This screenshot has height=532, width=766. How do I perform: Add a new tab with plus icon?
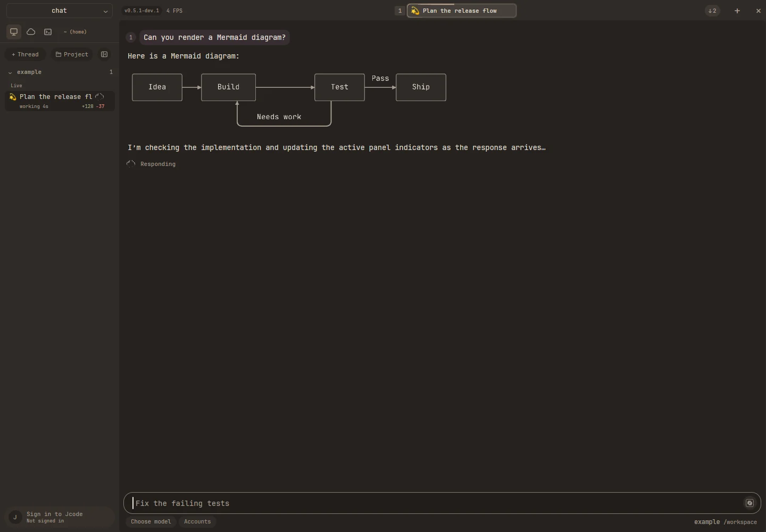pos(737,11)
